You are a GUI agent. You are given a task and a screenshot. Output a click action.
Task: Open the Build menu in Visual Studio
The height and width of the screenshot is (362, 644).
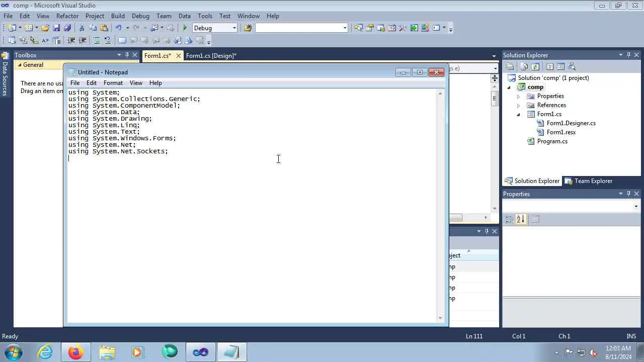(x=118, y=16)
